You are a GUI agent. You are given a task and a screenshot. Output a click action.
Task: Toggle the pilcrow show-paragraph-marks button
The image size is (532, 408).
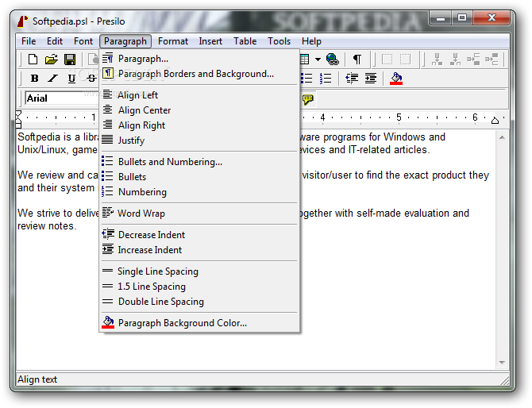[357, 60]
